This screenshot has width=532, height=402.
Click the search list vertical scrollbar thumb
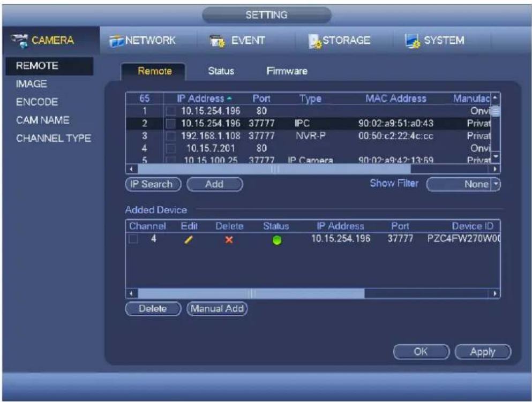click(x=496, y=111)
